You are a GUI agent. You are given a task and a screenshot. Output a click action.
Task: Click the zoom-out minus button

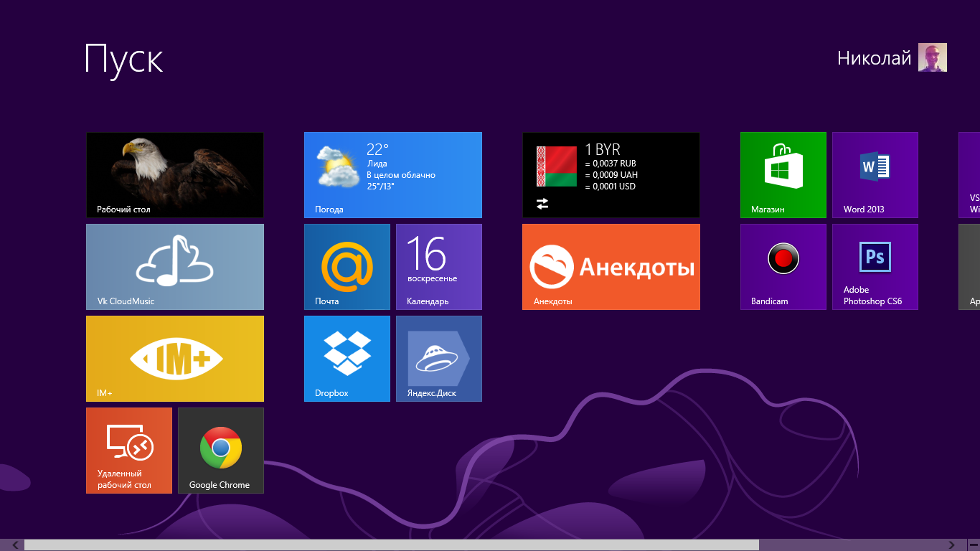tap(973, 545)
